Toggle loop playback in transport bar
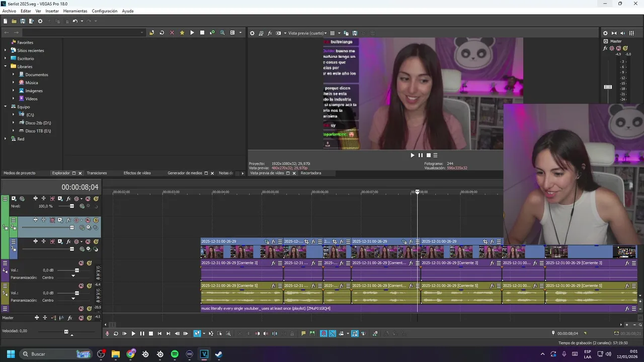Image resolution: width=644 pixels, height=362 pixels. (116, 333)
